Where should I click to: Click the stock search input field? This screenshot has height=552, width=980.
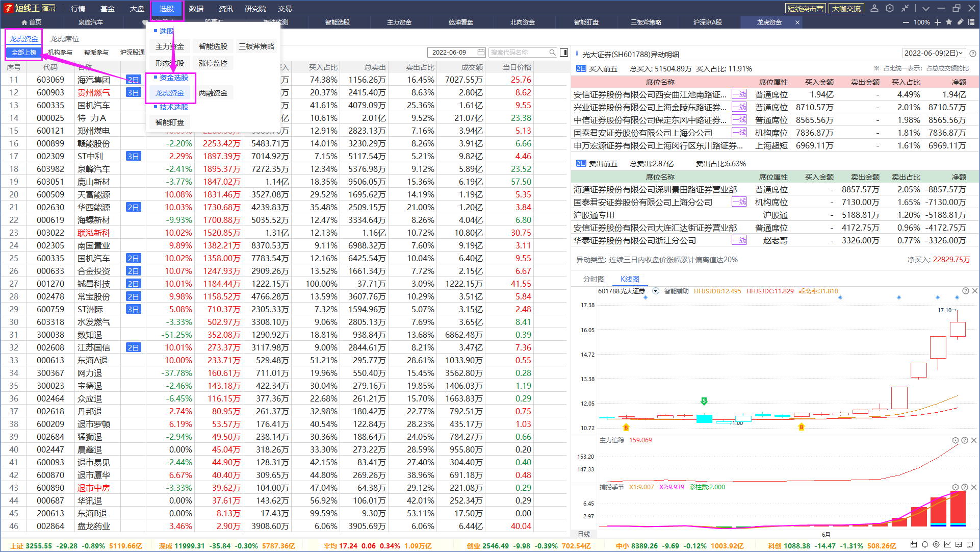523,52
